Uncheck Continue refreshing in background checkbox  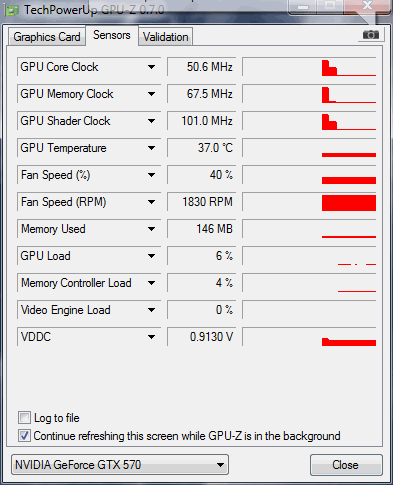(24, 436)
